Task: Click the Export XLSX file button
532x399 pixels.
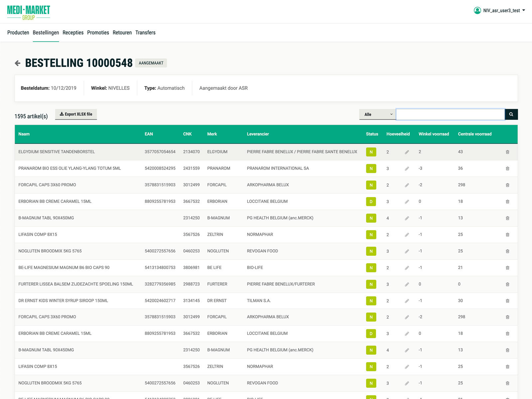Action: pyautogui.click(x=76, y=114)
